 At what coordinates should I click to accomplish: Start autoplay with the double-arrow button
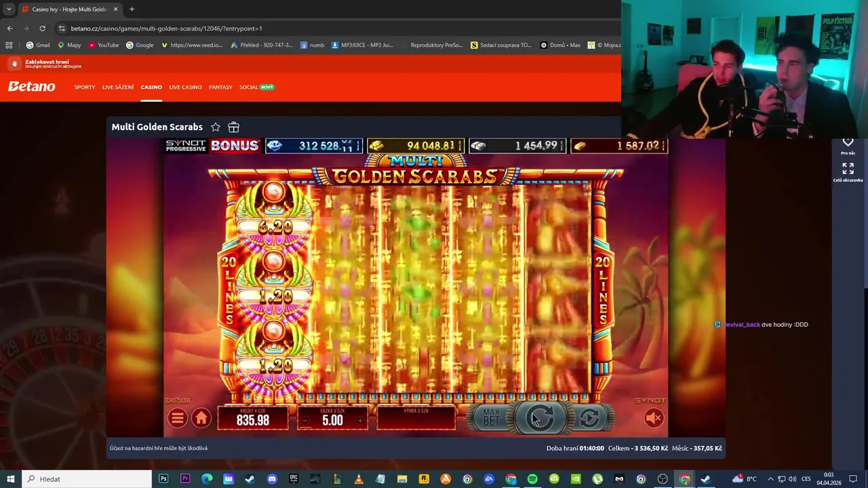click(x=589, y=418)
